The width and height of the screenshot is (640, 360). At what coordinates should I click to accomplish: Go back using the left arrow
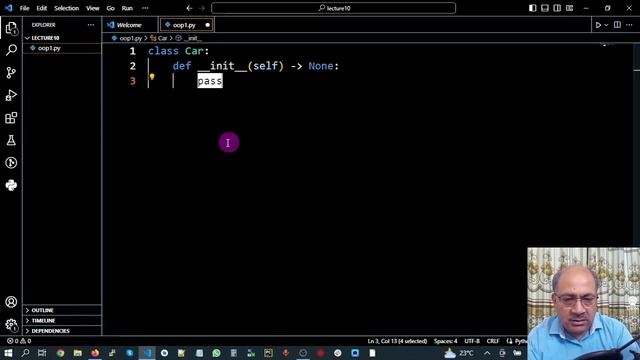pos(189,8)
